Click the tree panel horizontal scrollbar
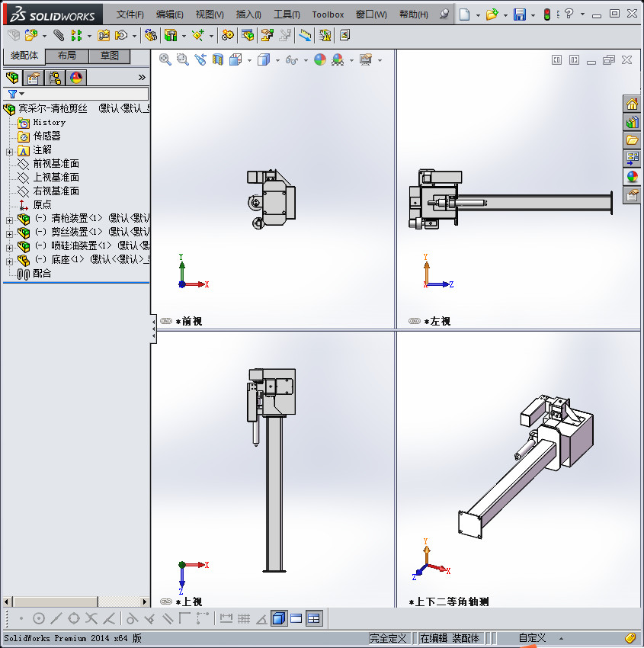 click(x=75, y=601)
